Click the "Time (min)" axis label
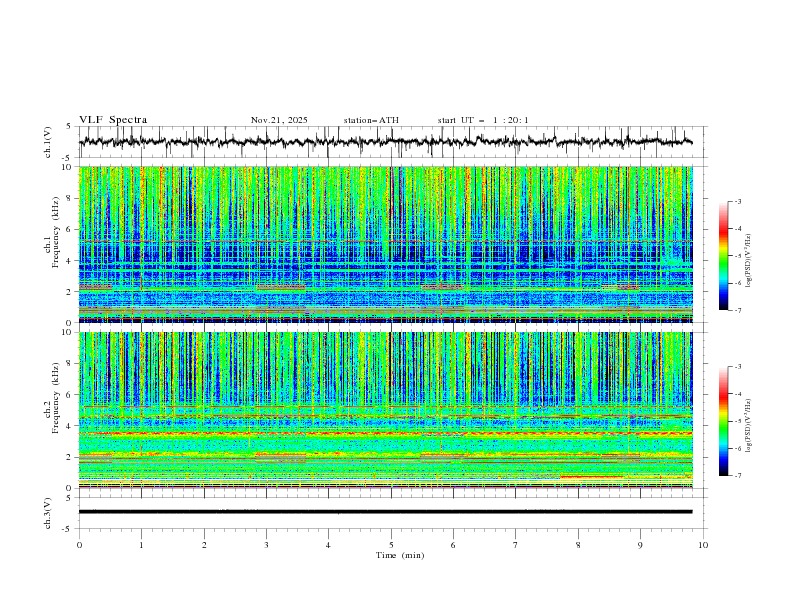This screenshot has width=792, height=612. point(398,555)
